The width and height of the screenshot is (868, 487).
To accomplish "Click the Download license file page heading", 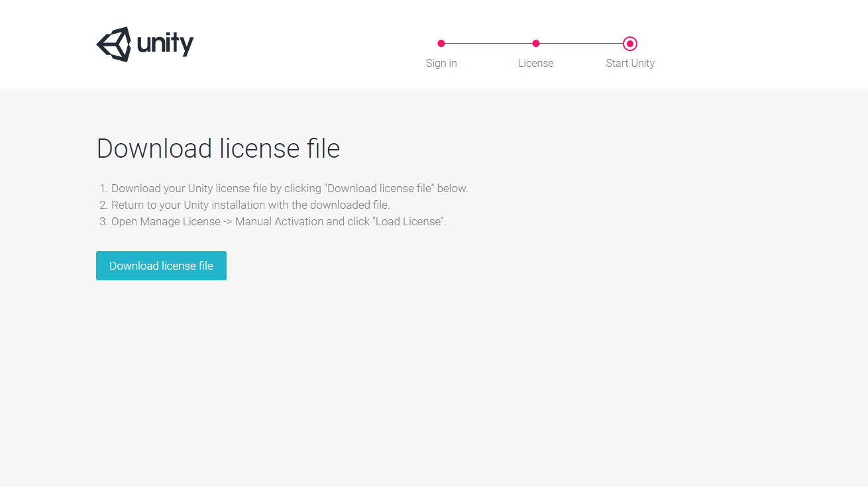I will [x=218, y=148].
